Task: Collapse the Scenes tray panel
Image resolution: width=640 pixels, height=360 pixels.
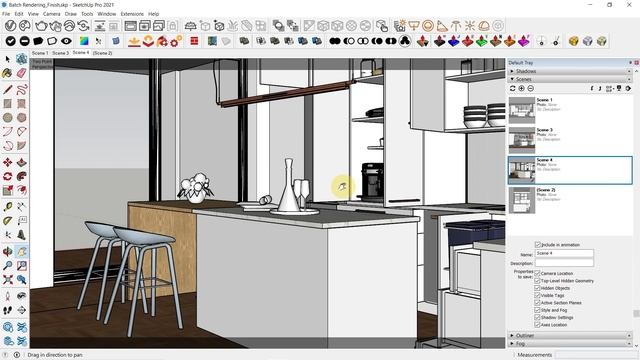Action: [569, 79]
